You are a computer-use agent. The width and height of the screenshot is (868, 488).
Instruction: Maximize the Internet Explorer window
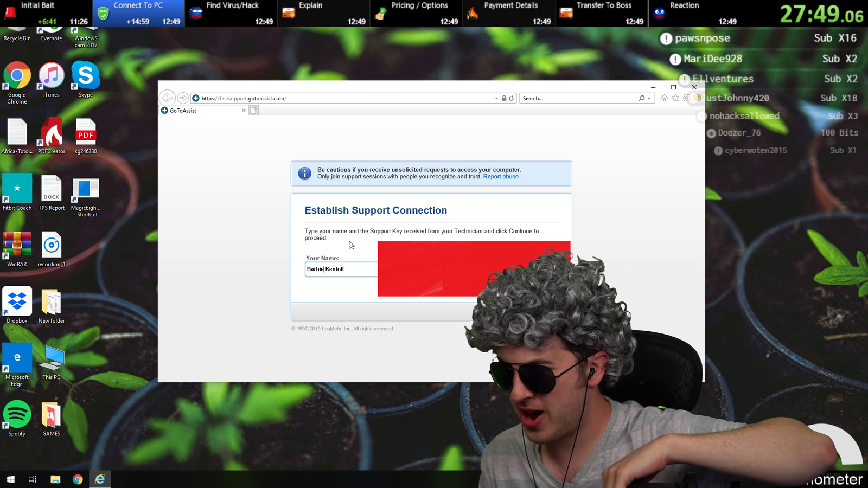pos(673,87)
